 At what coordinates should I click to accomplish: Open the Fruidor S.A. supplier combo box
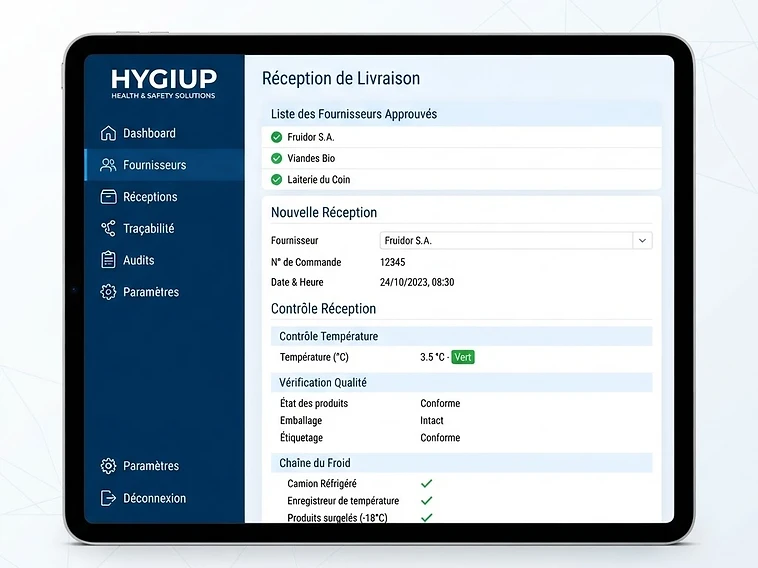pos(516,241)
